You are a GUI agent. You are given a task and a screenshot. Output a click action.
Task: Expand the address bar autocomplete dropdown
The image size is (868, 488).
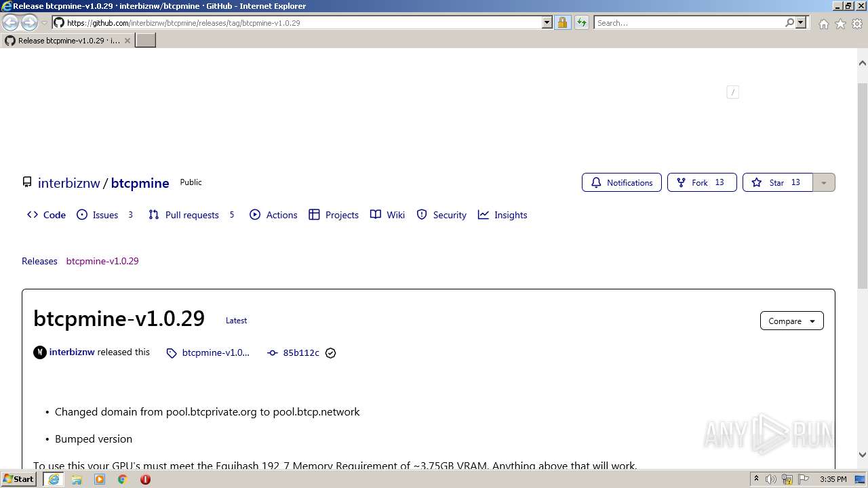click(547, 23)
